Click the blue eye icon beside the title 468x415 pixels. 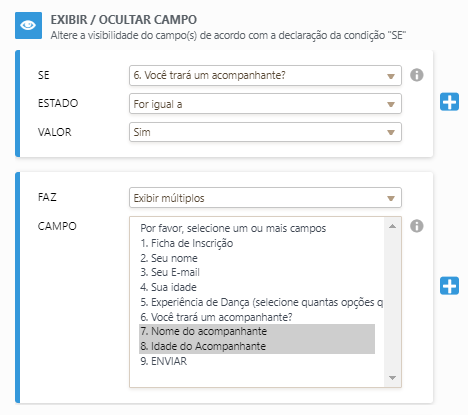[x=28, y=25]
